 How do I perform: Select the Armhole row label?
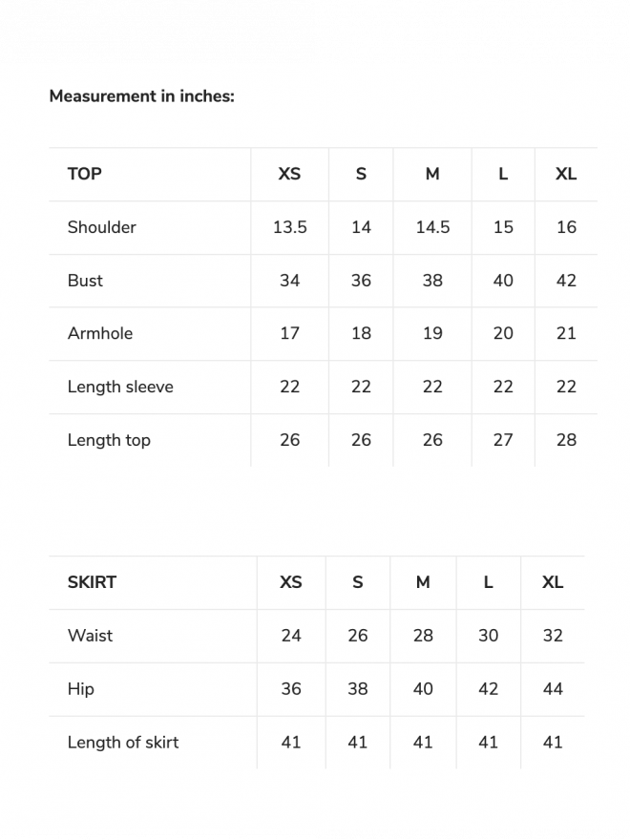(x=100, y=333)
